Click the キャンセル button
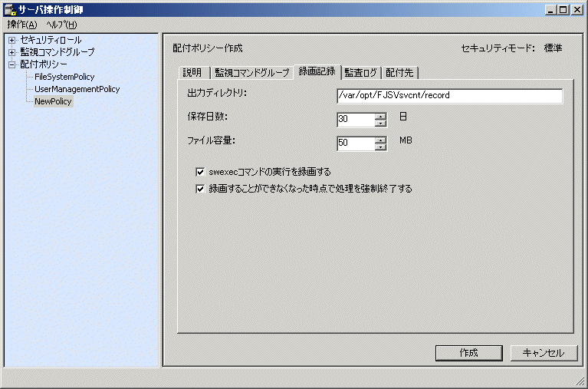588x389 pixels. pyautogui.click(x=544, y=353)
